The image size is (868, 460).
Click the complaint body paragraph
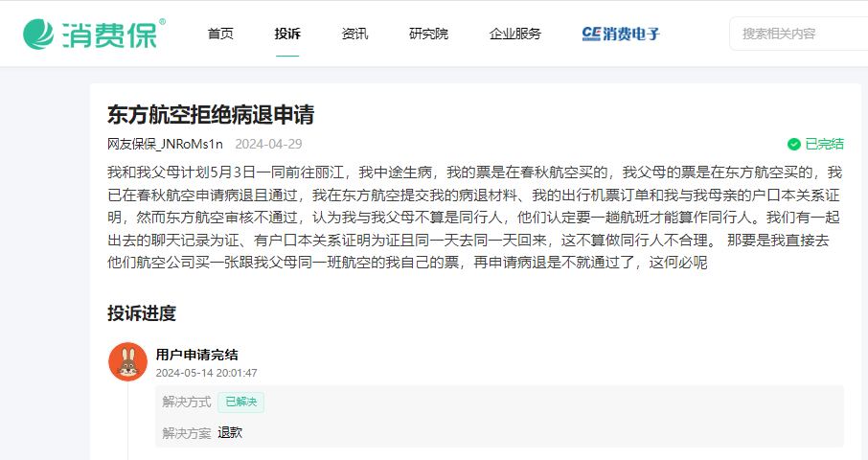pos(475,218)
